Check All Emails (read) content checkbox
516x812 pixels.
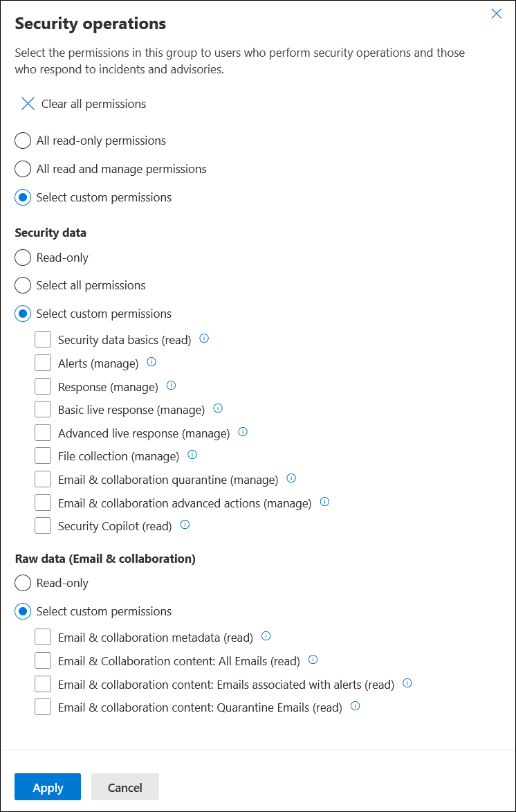click(43, 660)
